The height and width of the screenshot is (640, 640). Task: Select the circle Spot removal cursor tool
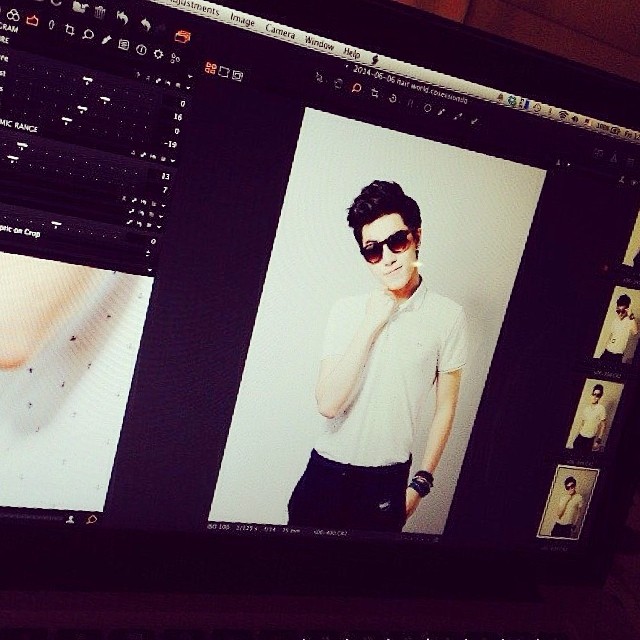point(427,108)
